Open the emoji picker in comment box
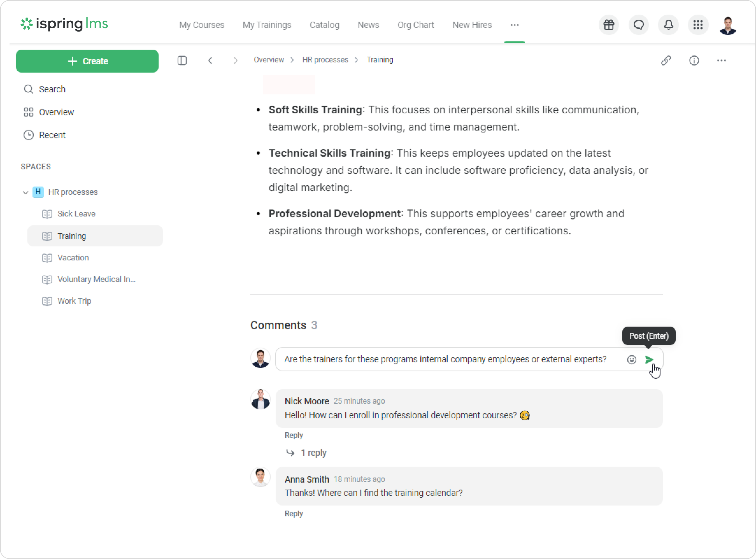 pyautogui.click(x=631, y=359)
